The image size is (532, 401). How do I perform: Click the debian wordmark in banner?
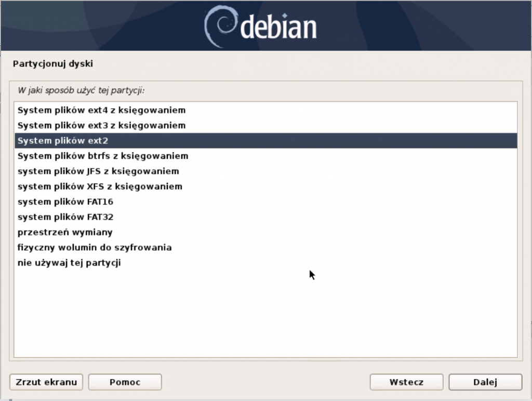(278, 27)
